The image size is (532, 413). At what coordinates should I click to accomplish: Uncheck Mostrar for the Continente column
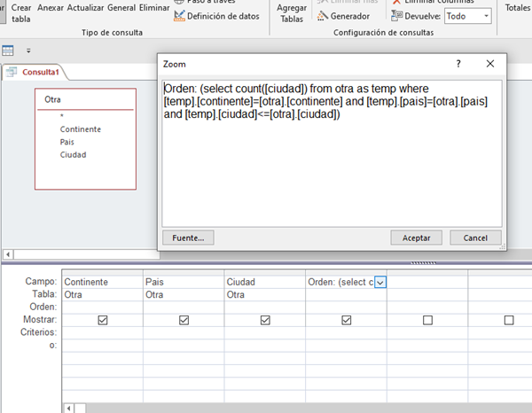click(103, 320)
